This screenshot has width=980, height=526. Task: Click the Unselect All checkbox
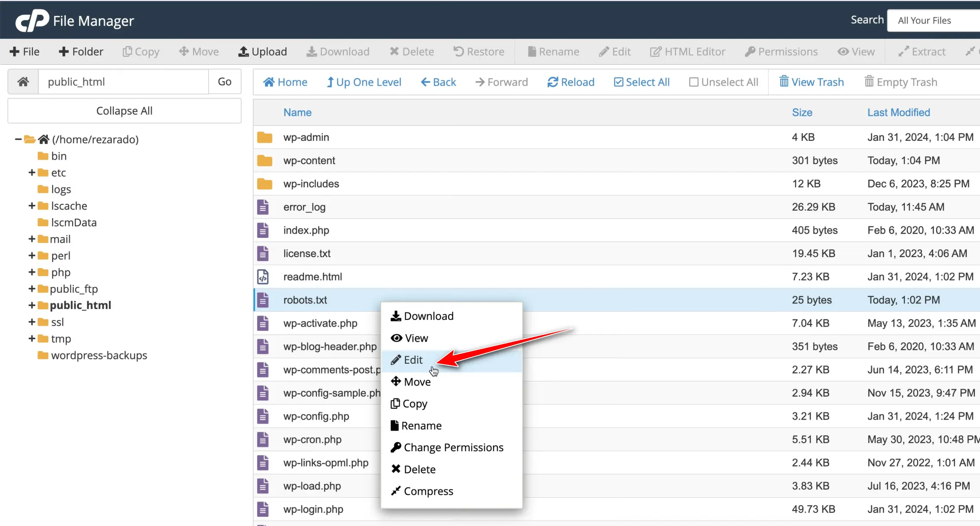pyautogui.click(x=694, y=82)
